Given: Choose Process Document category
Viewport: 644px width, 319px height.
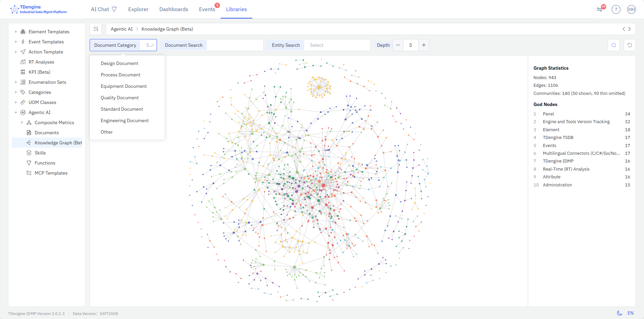Looking at the screenshot, I should (127, 75).
